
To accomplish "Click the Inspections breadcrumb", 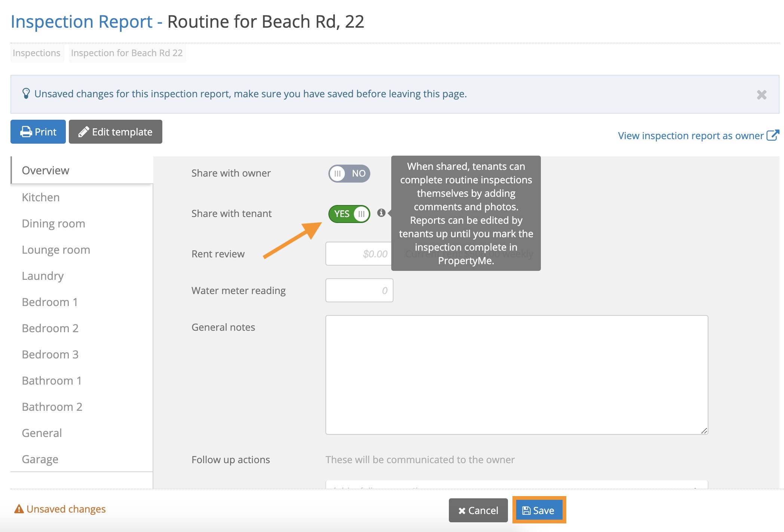I will [37, 53].
